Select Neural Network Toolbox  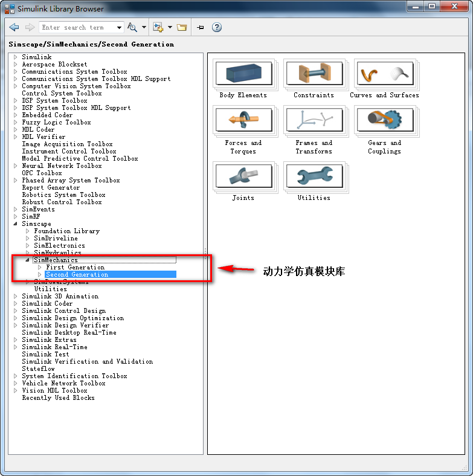(62, 166)
